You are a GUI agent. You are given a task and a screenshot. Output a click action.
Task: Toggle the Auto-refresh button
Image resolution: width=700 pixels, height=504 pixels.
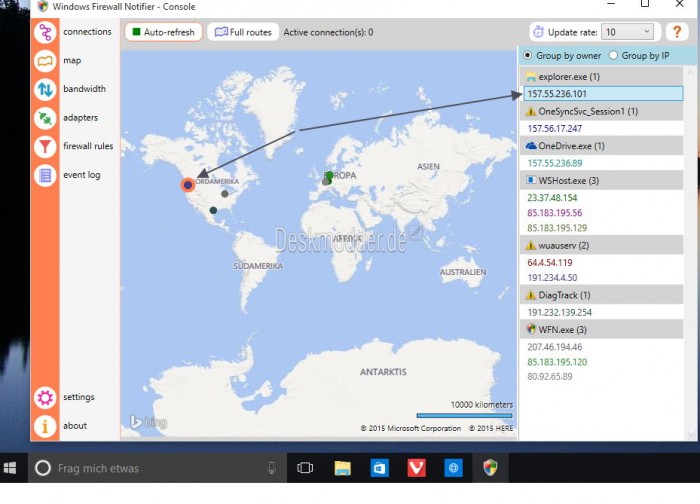(163, 32)
